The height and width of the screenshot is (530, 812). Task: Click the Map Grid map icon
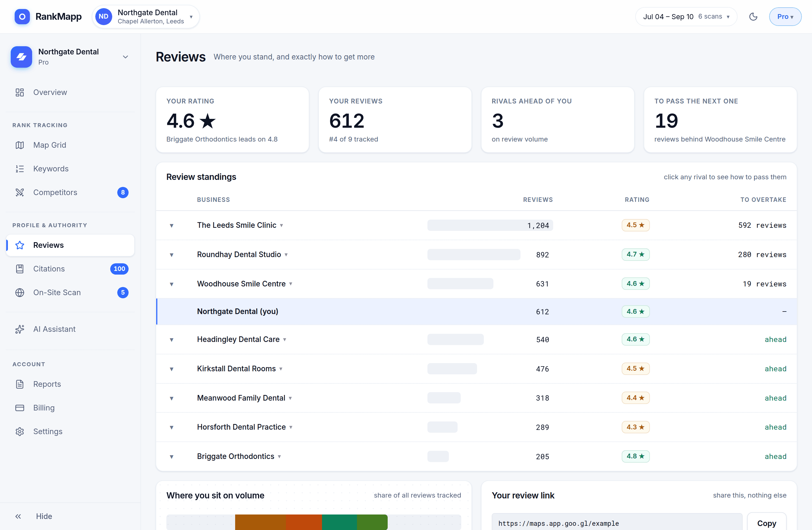tap(20, 145)
